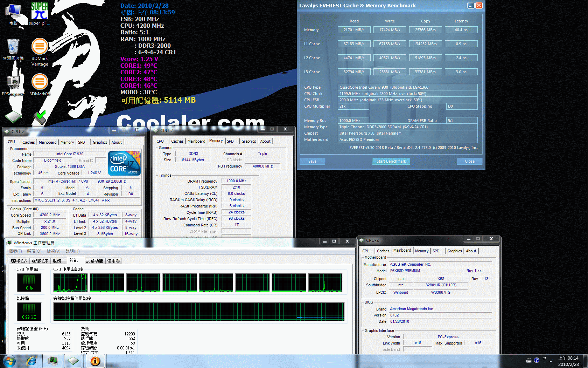Image resolution: width=588 pixels, height=368 pixels.
Task: Click the Windows Start orb
Action: tap(9, 361)
